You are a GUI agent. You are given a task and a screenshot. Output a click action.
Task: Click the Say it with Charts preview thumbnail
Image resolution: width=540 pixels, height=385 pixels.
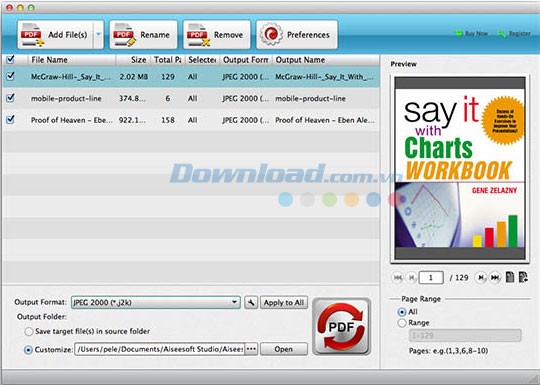pos(460,168)
